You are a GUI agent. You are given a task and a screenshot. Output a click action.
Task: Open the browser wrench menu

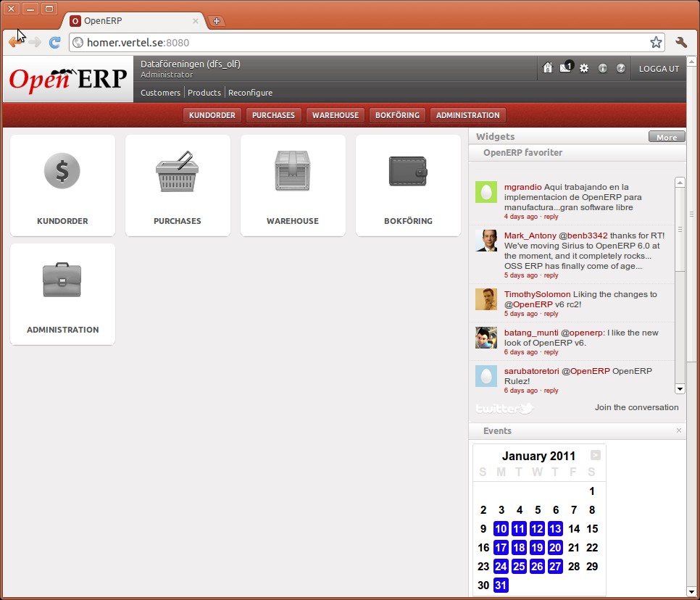tap(681, 43)
